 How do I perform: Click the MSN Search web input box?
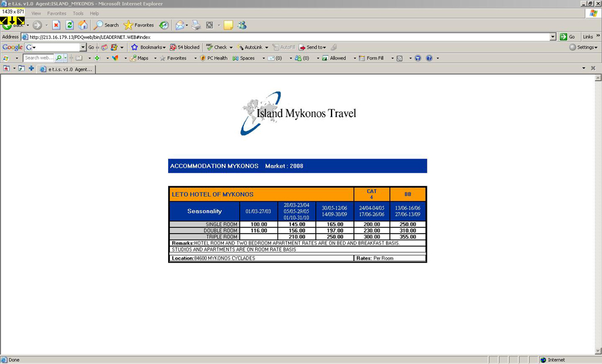(39, 58)
